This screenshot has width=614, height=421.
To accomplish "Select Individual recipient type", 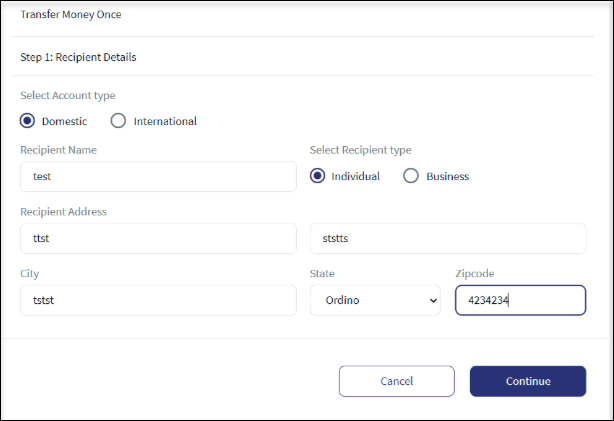I will point(317,176).
